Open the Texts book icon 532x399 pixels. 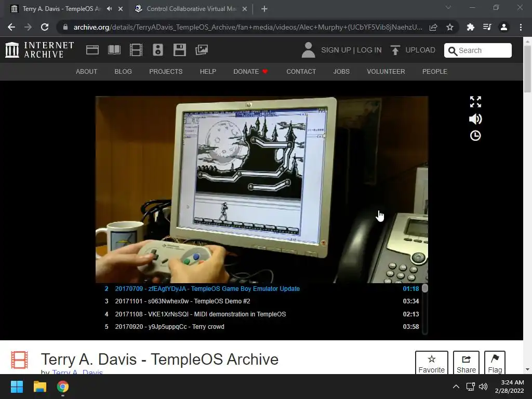tap(114, 50)
